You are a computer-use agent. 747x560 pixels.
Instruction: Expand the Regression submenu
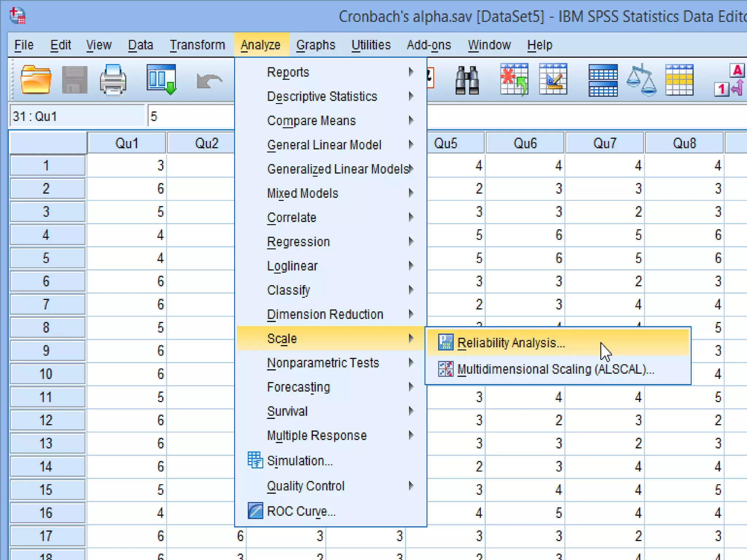(298, 242)
